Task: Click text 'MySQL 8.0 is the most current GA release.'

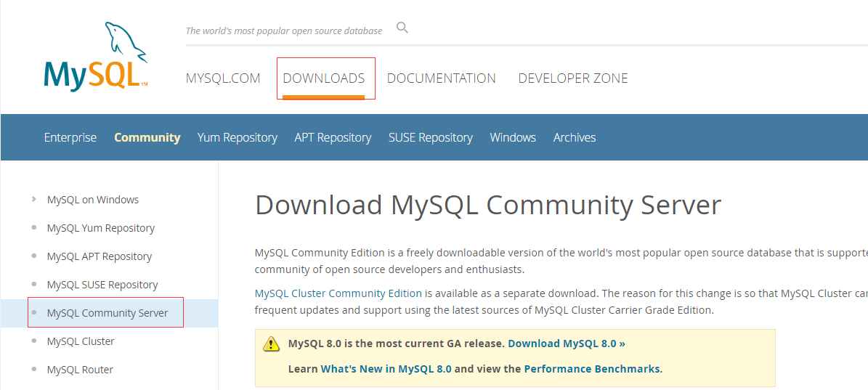Action: [397, 344]
